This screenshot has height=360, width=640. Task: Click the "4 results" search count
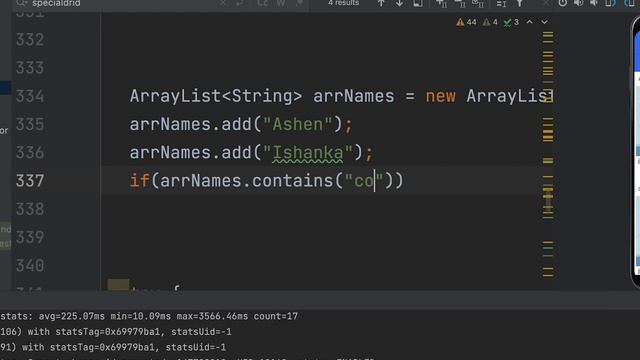[x=343, y=3]
